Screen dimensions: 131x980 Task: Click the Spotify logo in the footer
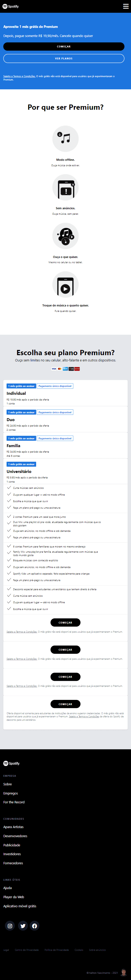click(11, 763)
